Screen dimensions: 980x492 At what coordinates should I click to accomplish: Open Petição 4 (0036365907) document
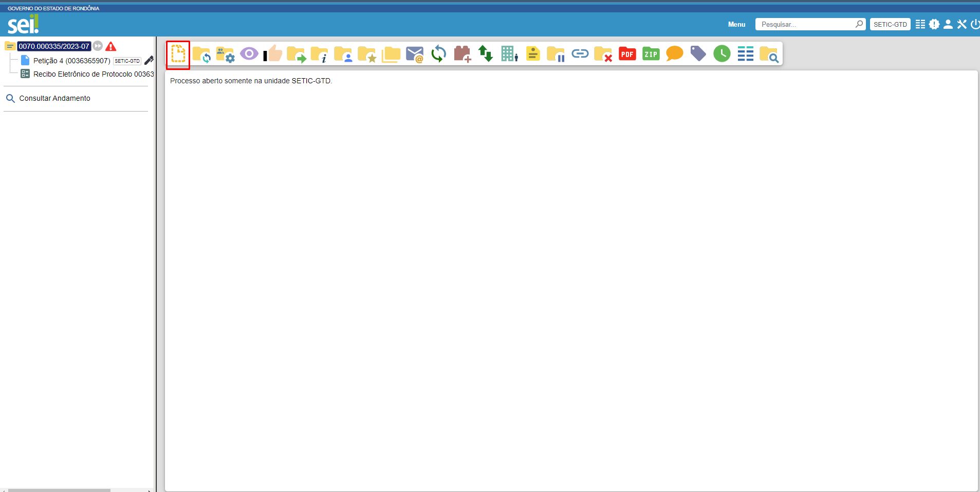72,61
